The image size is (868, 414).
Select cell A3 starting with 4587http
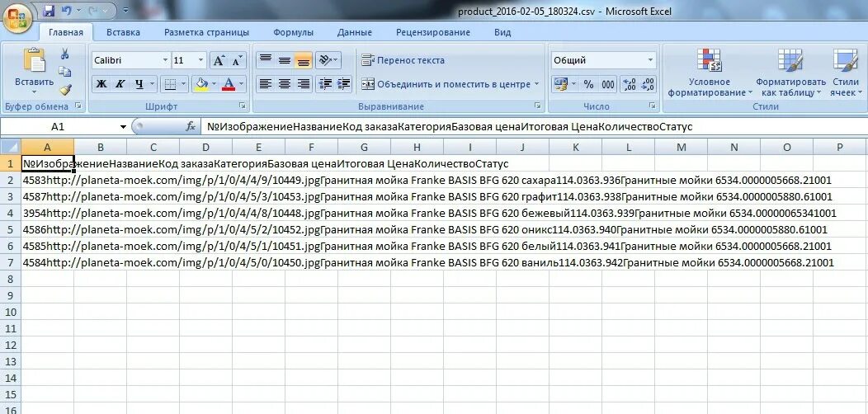tap(48, 196)
